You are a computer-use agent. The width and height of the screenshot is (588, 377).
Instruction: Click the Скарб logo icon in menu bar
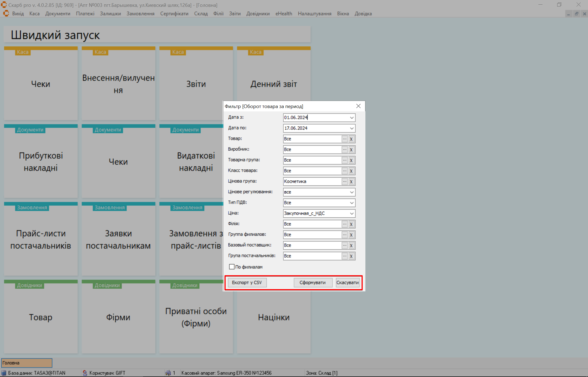(6, 13)
